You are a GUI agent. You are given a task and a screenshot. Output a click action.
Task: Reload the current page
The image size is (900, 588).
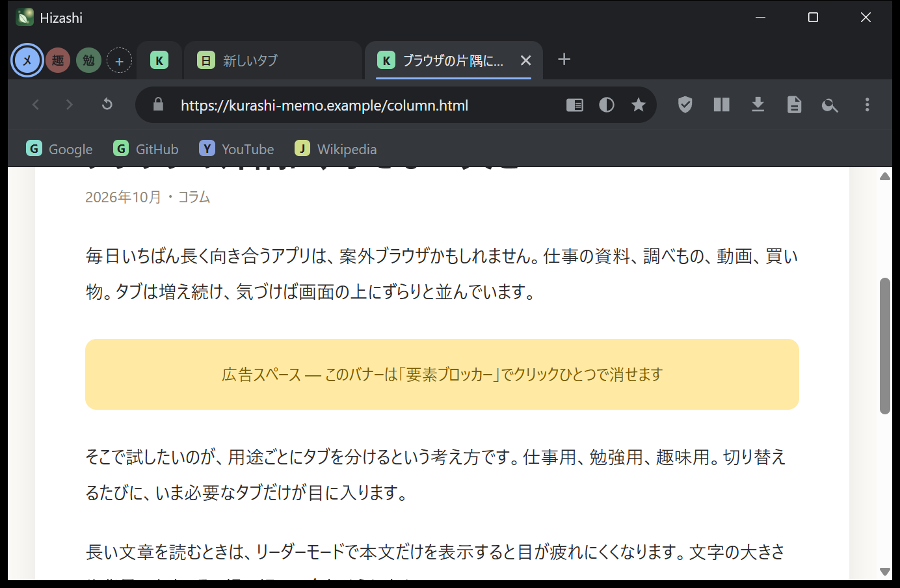(107, 105)
